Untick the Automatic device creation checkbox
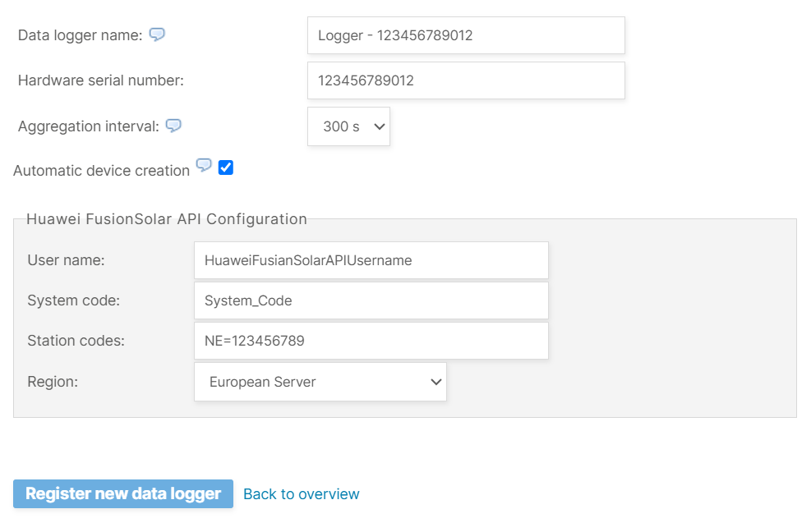This screenshot has height=532, width=811. coord(225,167)
